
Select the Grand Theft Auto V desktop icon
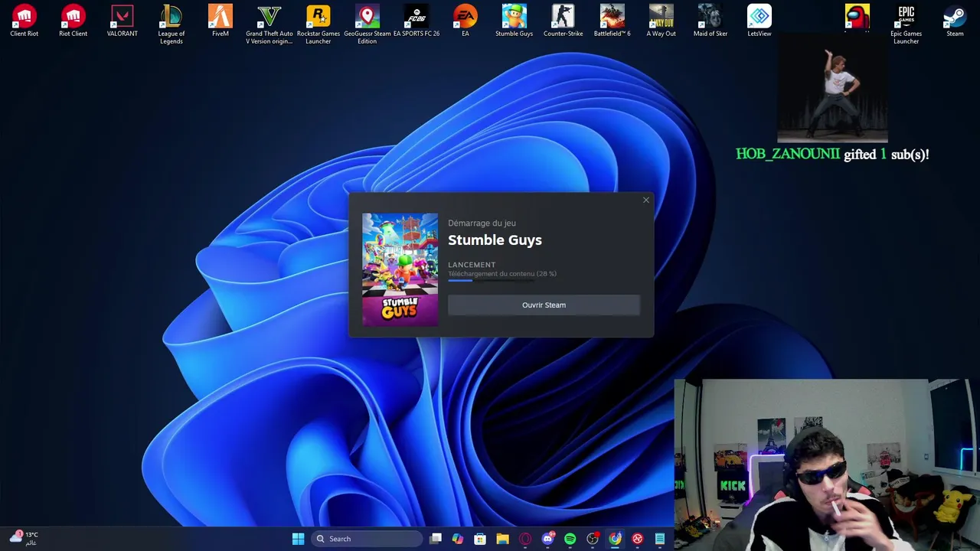tap(269, 24)
